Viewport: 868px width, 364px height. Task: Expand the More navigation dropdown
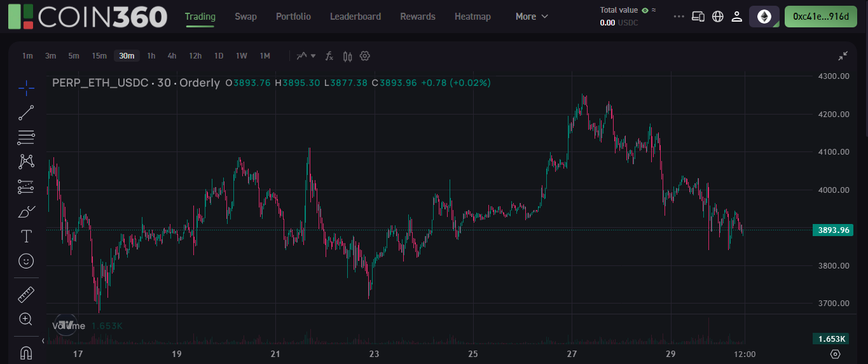532,17
